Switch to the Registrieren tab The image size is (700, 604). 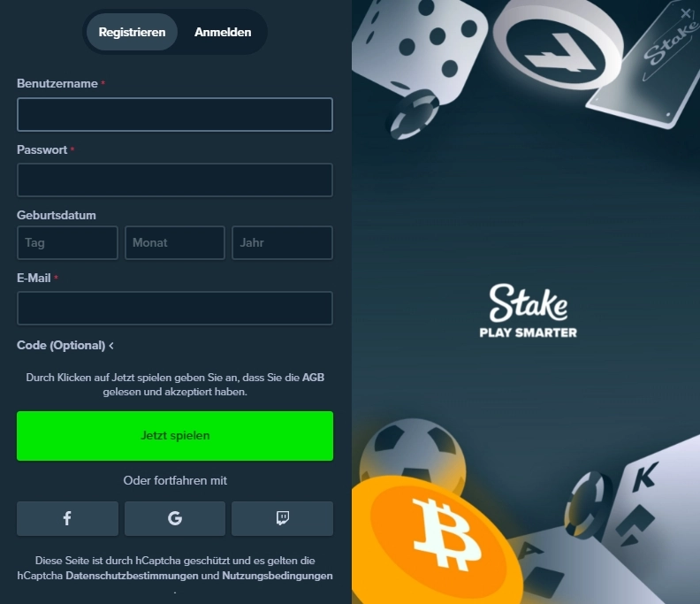click(x=133, y=32)
